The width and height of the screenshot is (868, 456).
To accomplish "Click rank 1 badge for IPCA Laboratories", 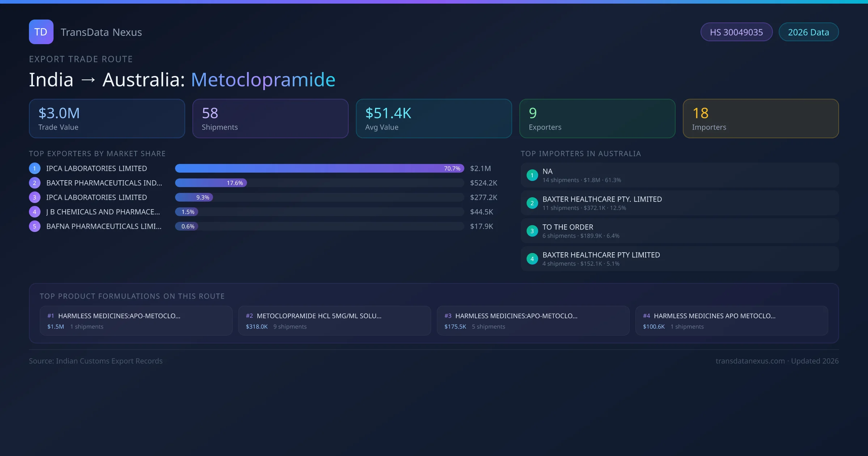I will click(34, 168).
